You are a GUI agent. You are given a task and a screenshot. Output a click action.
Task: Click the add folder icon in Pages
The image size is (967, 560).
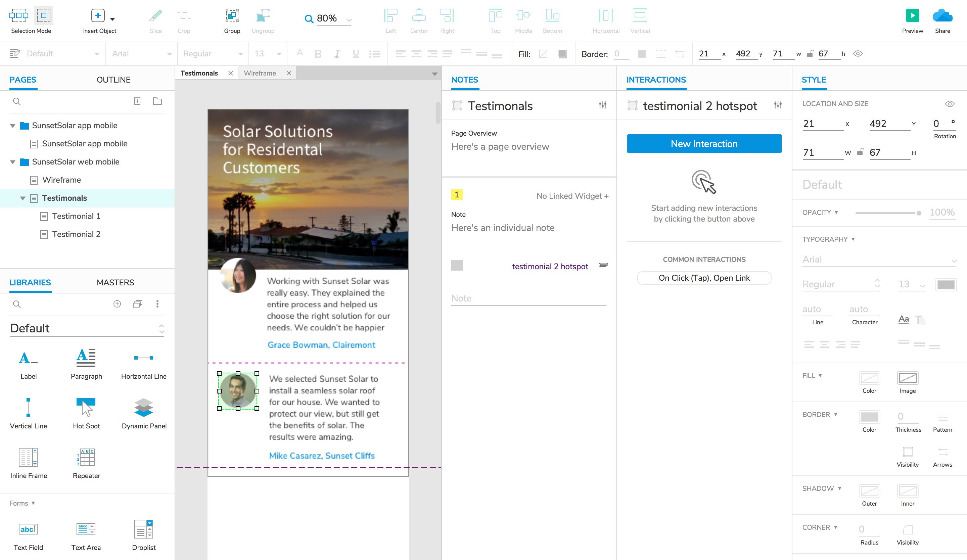tap(157, 101)
